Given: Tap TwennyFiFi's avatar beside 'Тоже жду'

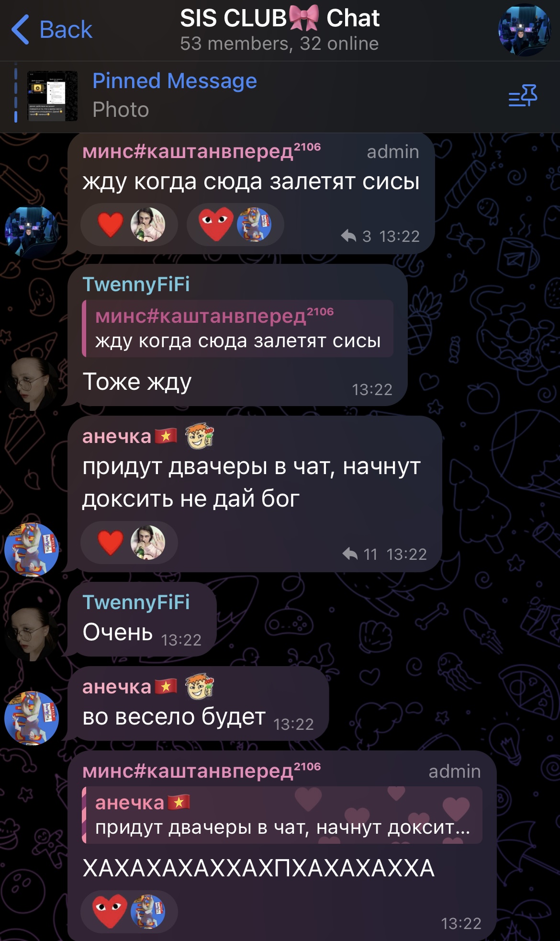Looking at the screenshot, I should (x=32, y=383).
